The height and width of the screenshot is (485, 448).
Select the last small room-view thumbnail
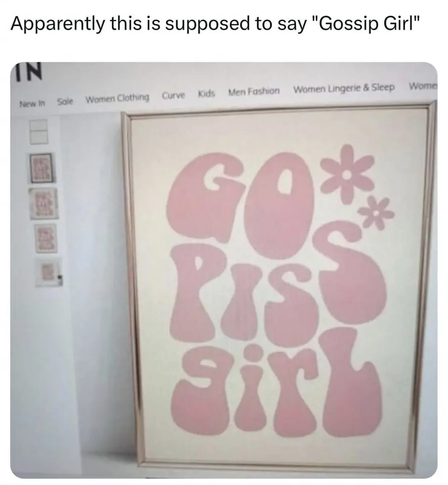point(49,272)
